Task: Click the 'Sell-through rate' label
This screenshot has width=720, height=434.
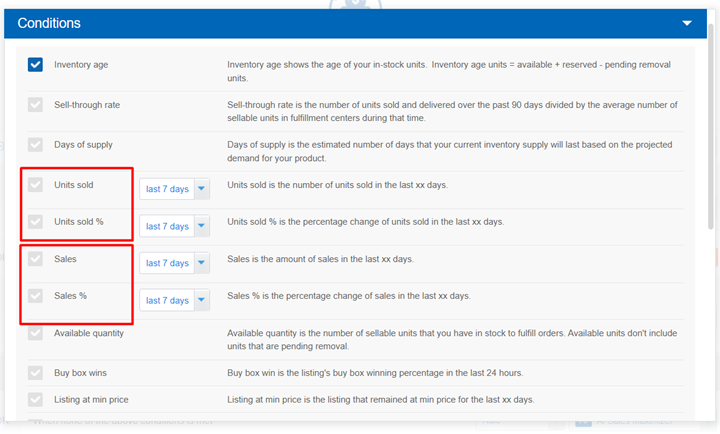Action: pyautogui.click(x=87, y=105)
